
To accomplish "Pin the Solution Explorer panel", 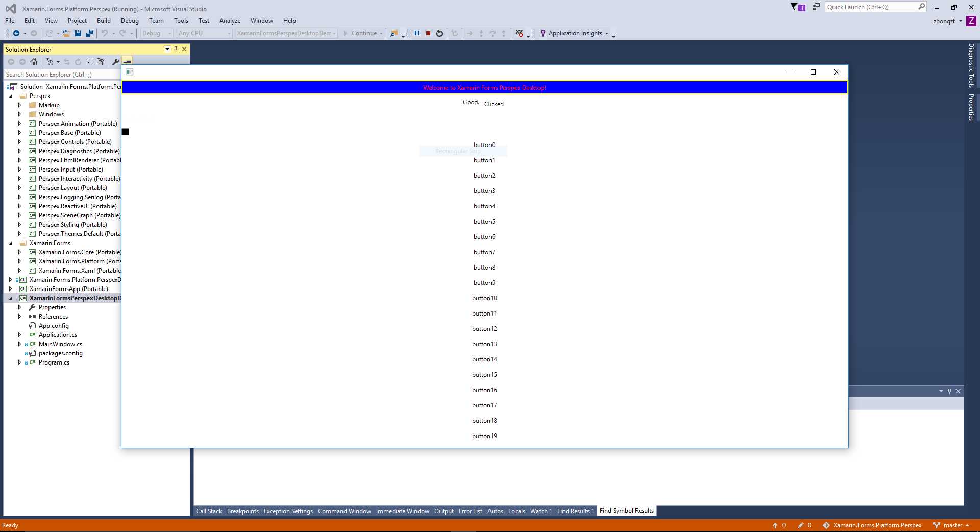I will (176, 49).
